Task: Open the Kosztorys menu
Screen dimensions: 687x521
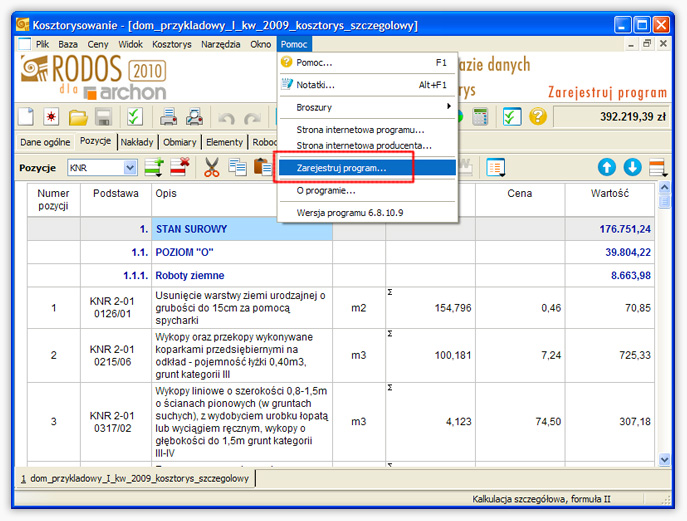Action: [172, 44]
